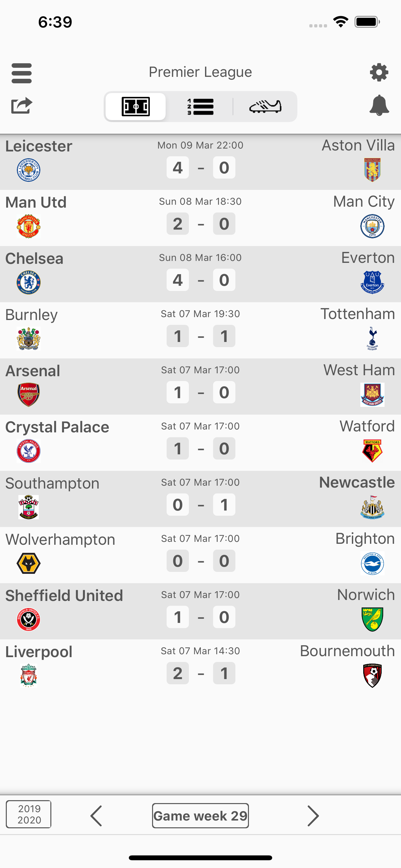This screenshot has height=868, width=401.
Task: Switch to fixtures pitch view tab
Action: point(136,107)
